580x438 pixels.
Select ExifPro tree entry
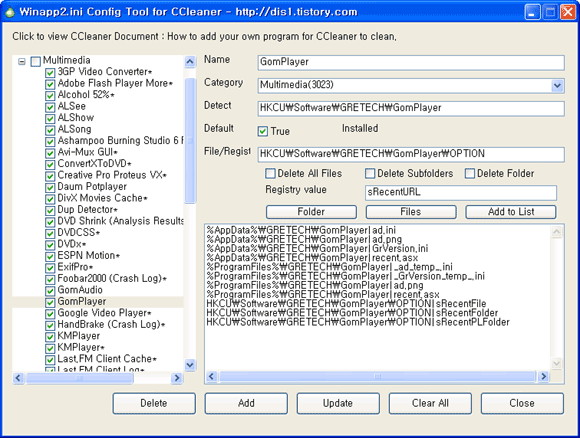(x=75, y=267)
